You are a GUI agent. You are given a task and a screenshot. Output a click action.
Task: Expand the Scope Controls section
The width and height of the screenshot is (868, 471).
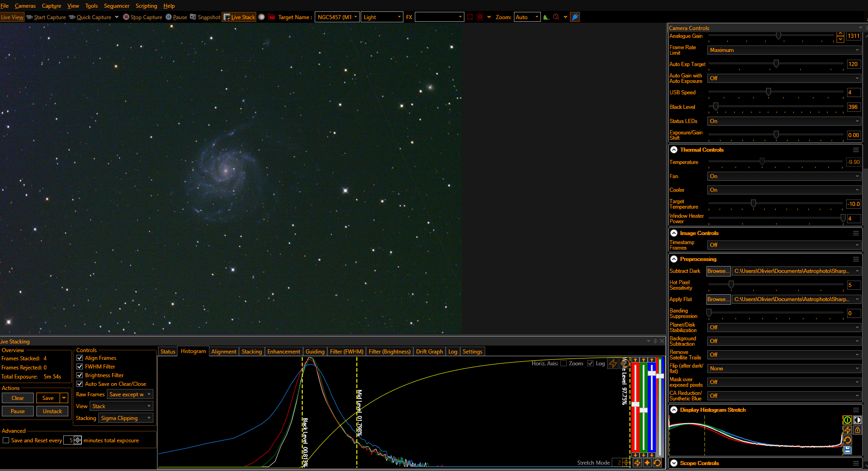pos(674,463)
